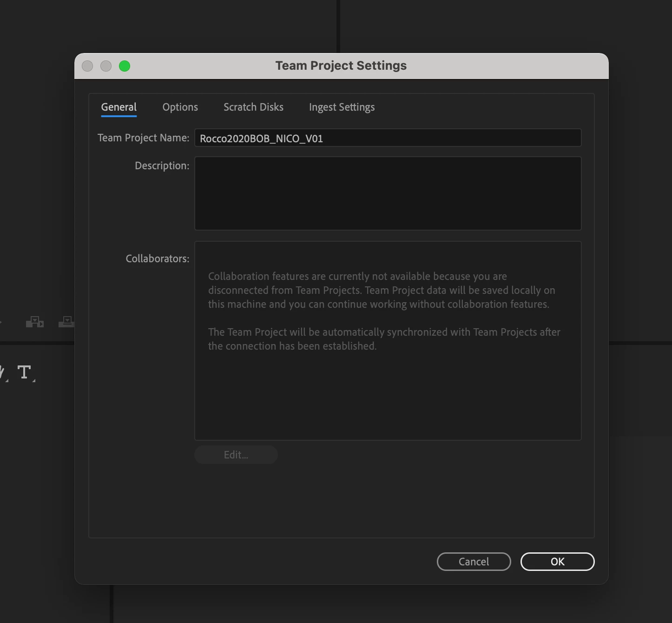This screenshot has height=623, width=672.
Task: Click the Insert edit icon behind dialog
Action: pos(35,322)
